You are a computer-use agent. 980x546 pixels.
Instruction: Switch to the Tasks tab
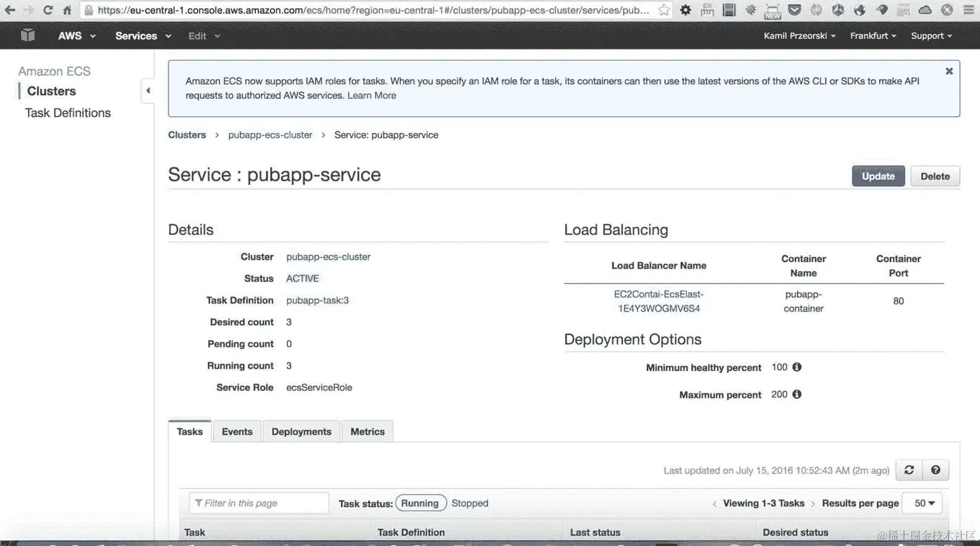point(190,432)
